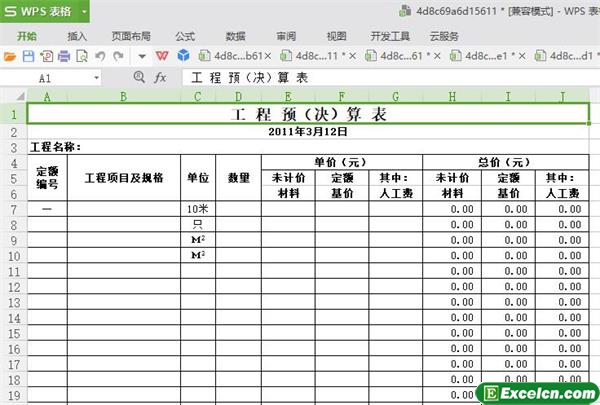Click the red WPS W home icon

click(162, 56)
